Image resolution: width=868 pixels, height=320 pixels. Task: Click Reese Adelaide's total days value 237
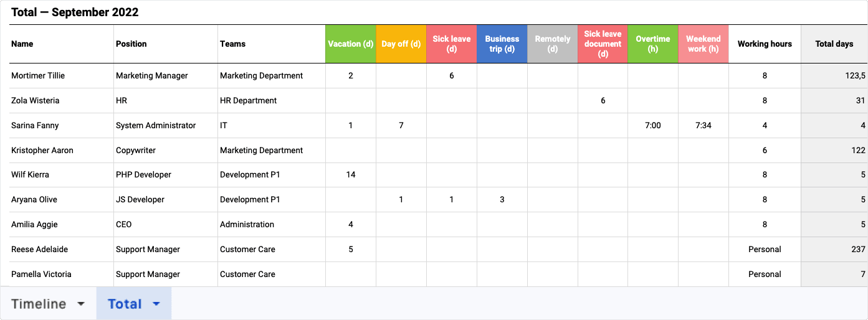(858, 249)
